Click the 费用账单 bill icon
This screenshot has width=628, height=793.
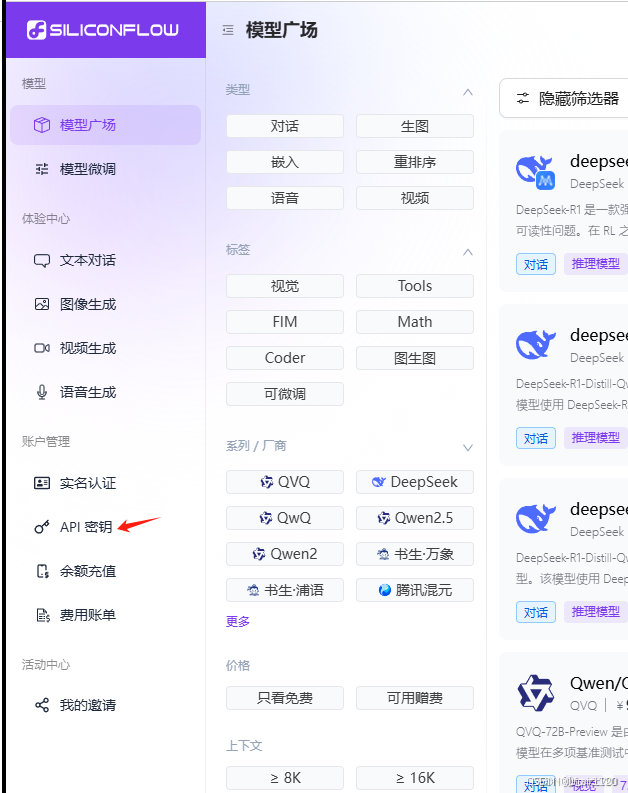[x=43, y=615]
